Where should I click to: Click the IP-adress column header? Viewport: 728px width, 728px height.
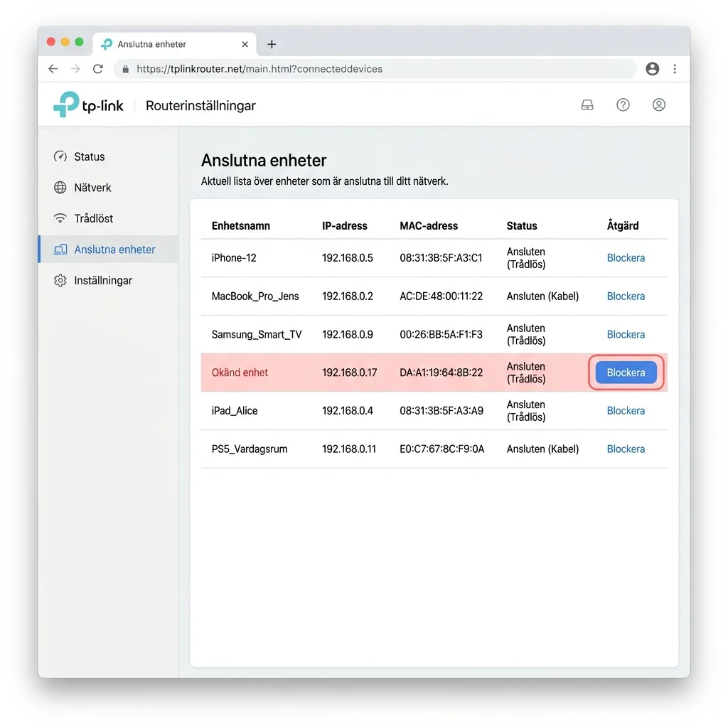(345, 225)
